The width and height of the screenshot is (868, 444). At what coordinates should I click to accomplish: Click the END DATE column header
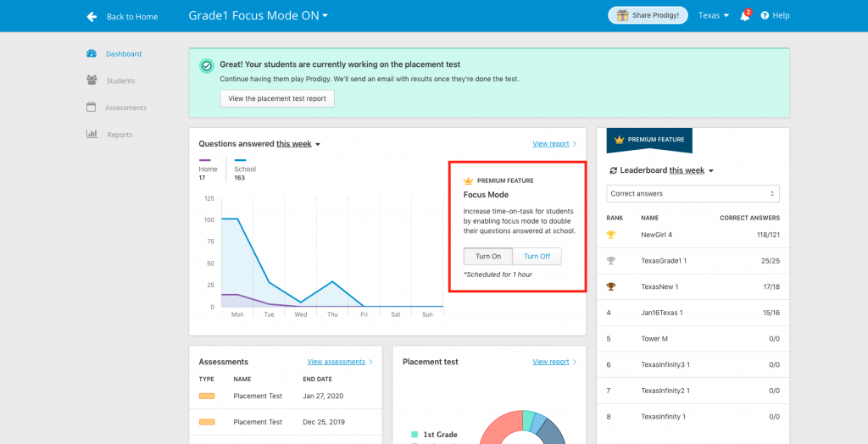pyautogui.click(x=318, y=380)
